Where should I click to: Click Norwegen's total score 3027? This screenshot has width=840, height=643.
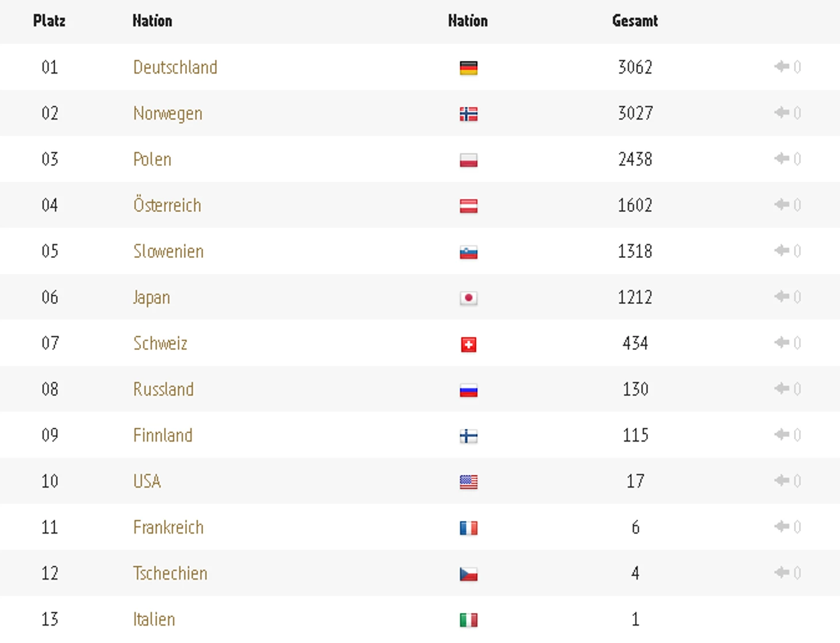(635, 113)
